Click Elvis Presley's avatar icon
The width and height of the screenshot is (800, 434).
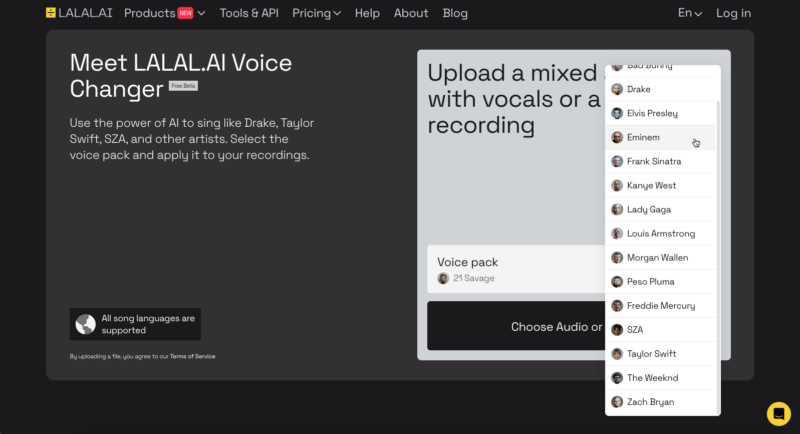pos(617,113)
